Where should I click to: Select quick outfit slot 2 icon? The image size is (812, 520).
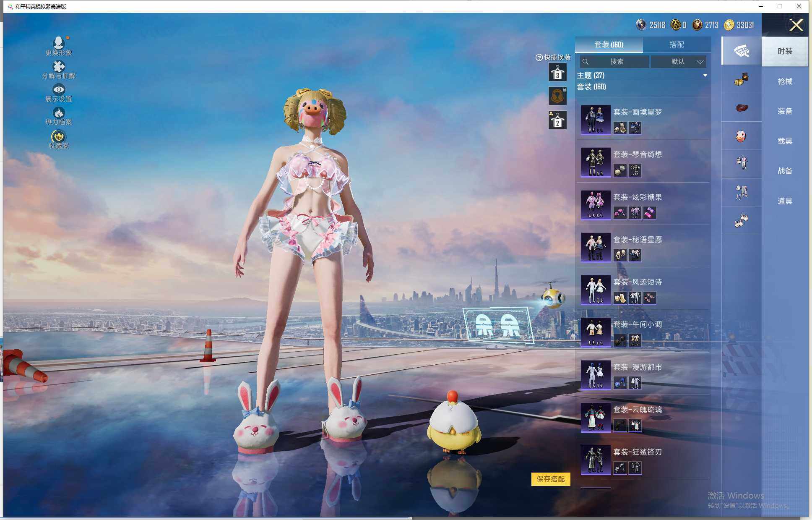(557, 120)
